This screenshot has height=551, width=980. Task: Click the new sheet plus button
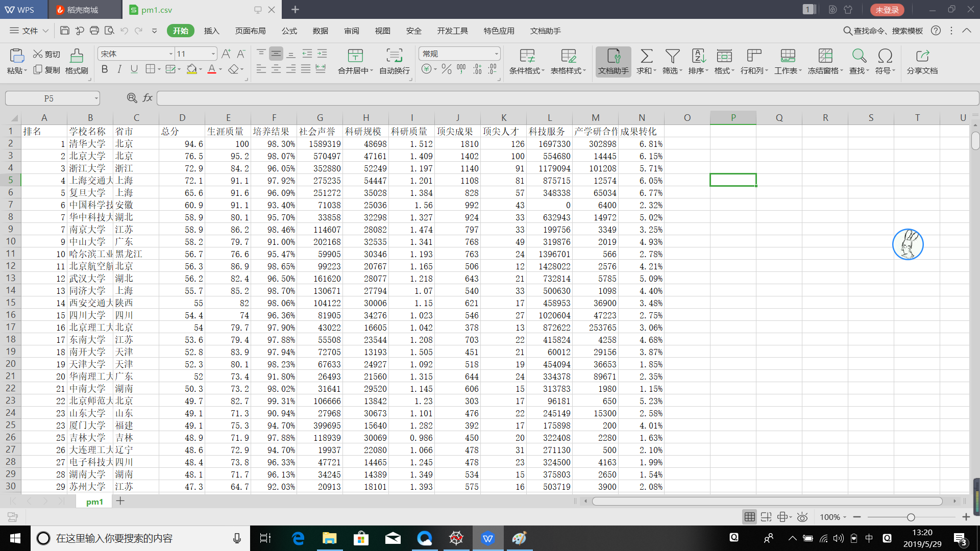click(120, 501)
